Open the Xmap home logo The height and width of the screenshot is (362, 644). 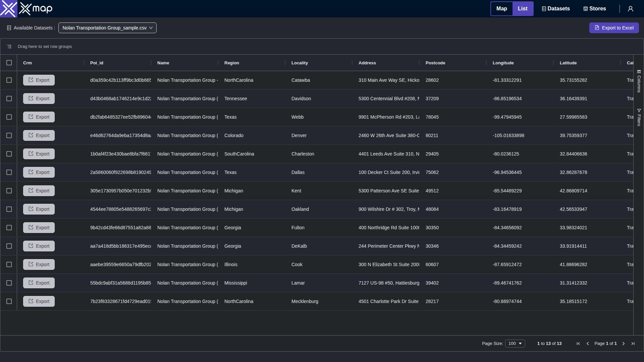point(26,9)
